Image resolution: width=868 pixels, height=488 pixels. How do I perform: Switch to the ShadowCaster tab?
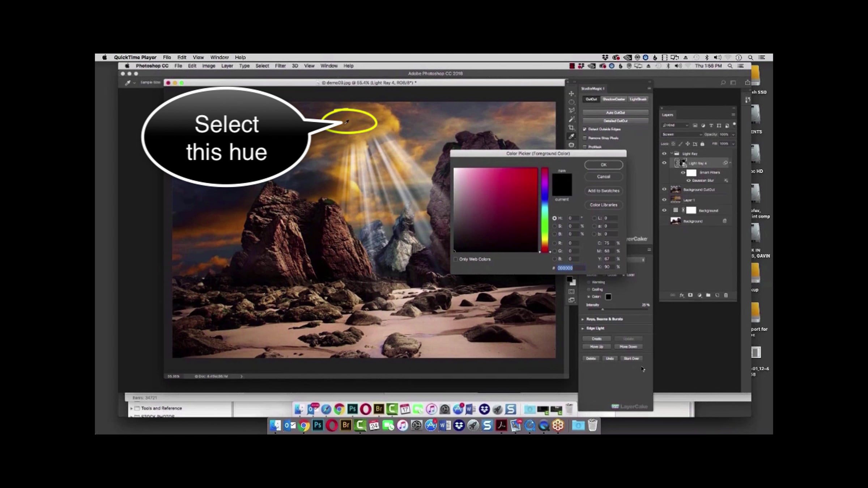click(614, 99)
